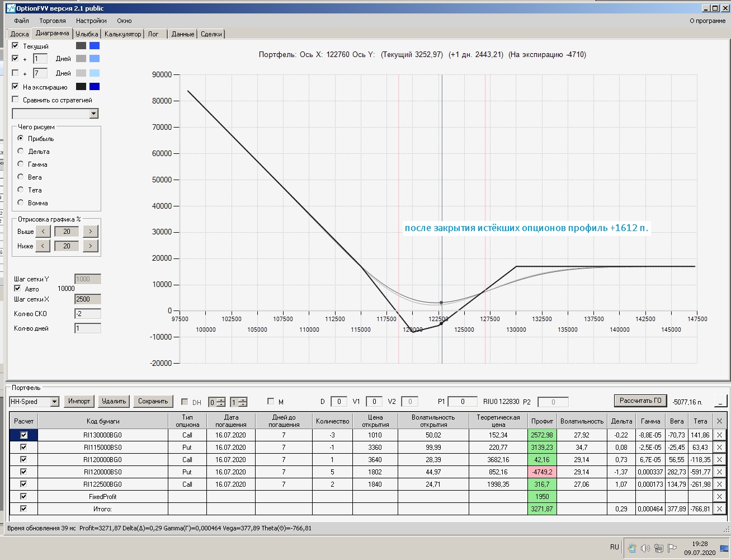Viewport: 731px width, 560px height.
Task: Increment the DH stepper showing 0
Action: (221, 399)
